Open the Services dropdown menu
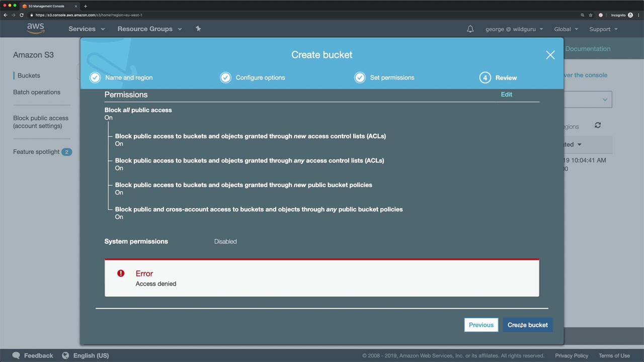The image size is (644, 362). click(x=87, y=29)
